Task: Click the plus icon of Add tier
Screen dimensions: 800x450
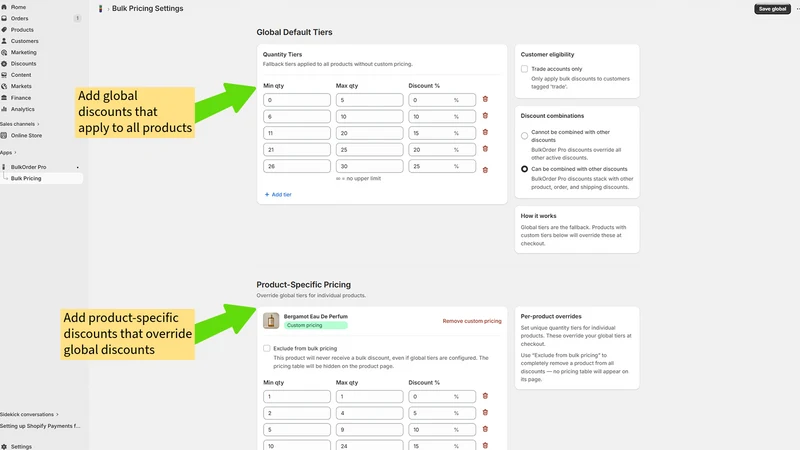Action: click(x=267, y=194)
